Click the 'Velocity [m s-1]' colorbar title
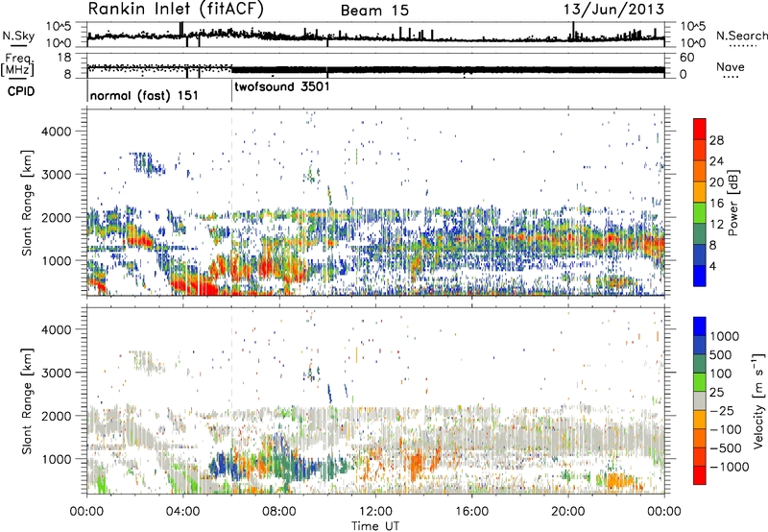768x532 pixels. tap(758, 401)
